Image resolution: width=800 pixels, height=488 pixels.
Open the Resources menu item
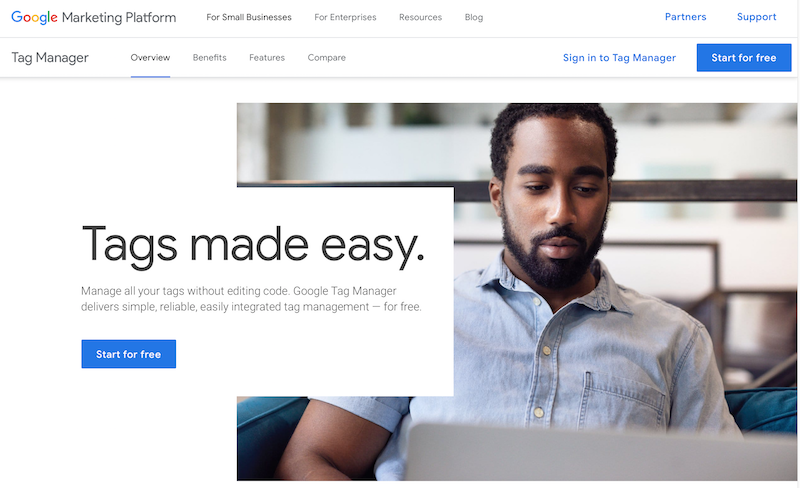420,17
